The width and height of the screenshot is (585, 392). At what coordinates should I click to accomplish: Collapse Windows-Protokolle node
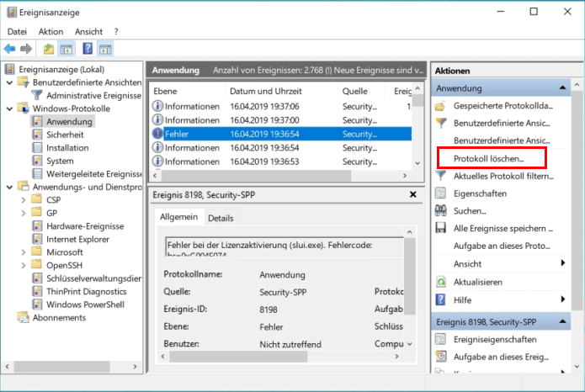click(10, 109)
